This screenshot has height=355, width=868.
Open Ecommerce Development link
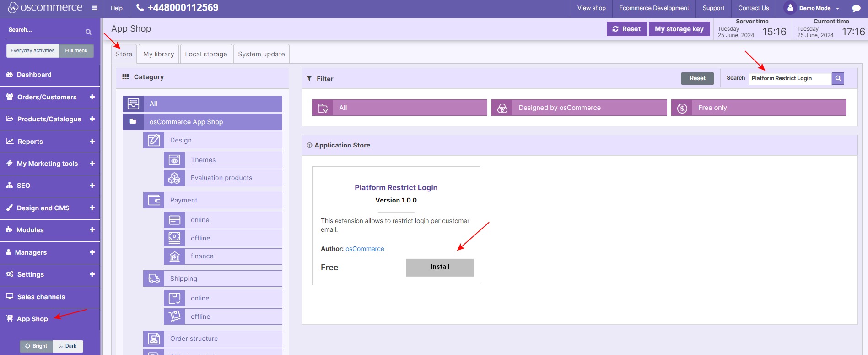(654, 8)
